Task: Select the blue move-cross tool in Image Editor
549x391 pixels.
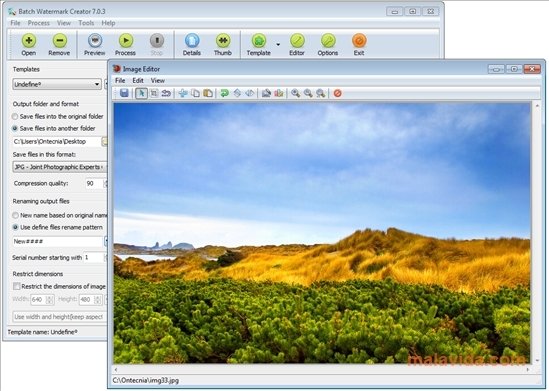Action: [183, 93]
